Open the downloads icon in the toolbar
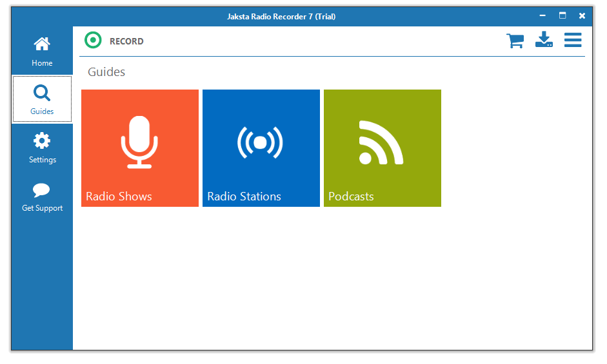The height and width of the screenshot is (364, 607). [x=544, y=39]
